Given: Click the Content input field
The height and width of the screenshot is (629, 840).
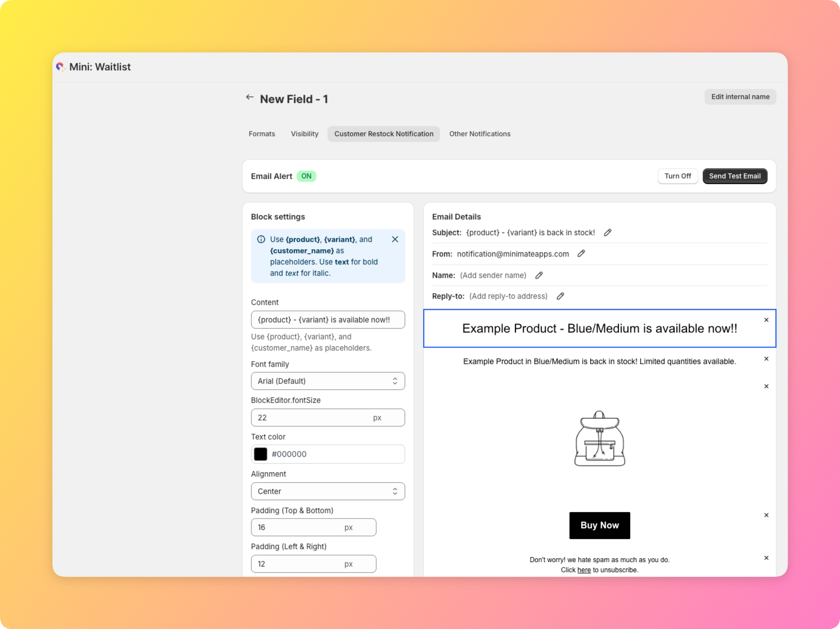Looking at the screenshot, I should click(x=328, y=320).
